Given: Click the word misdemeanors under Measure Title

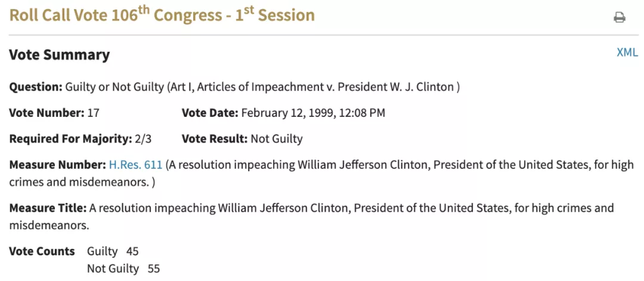Looking at the screenshot, I should (x=49, y=226).
